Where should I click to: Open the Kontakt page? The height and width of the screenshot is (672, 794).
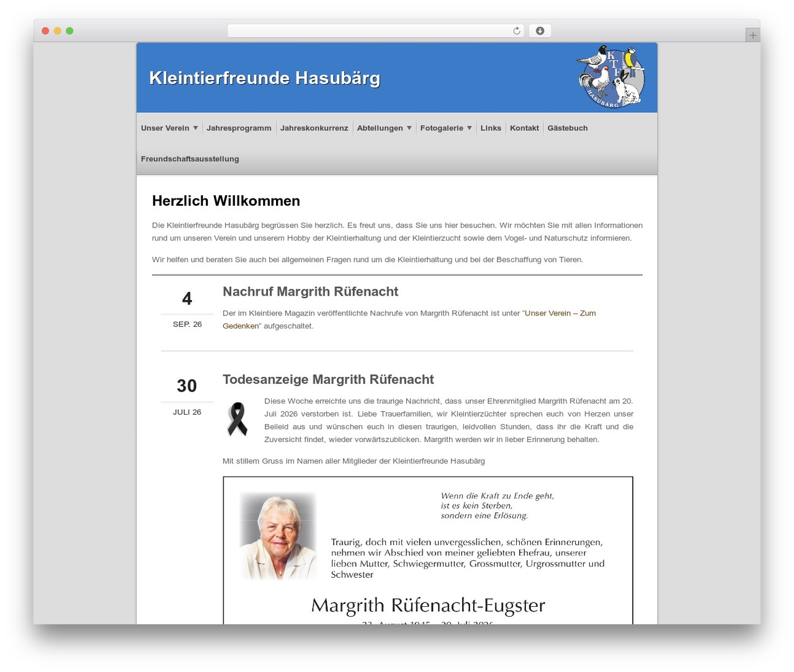(x=524, y=128)
